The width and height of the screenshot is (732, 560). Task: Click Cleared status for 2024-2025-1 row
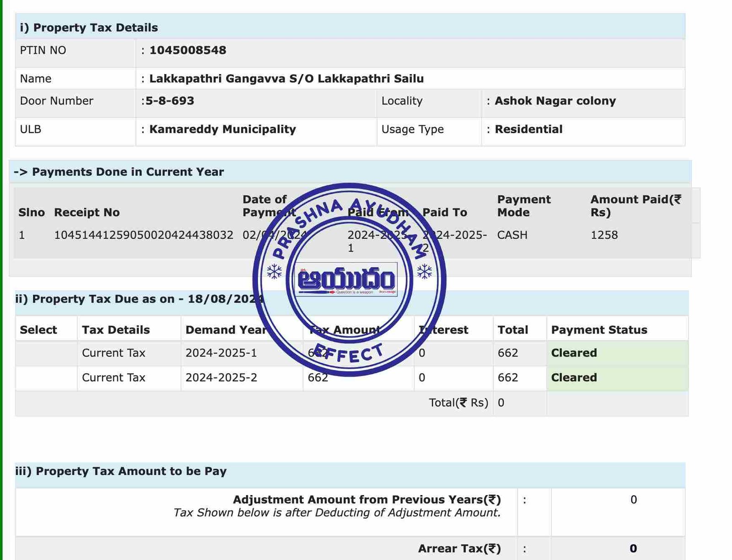pos(574,353)
